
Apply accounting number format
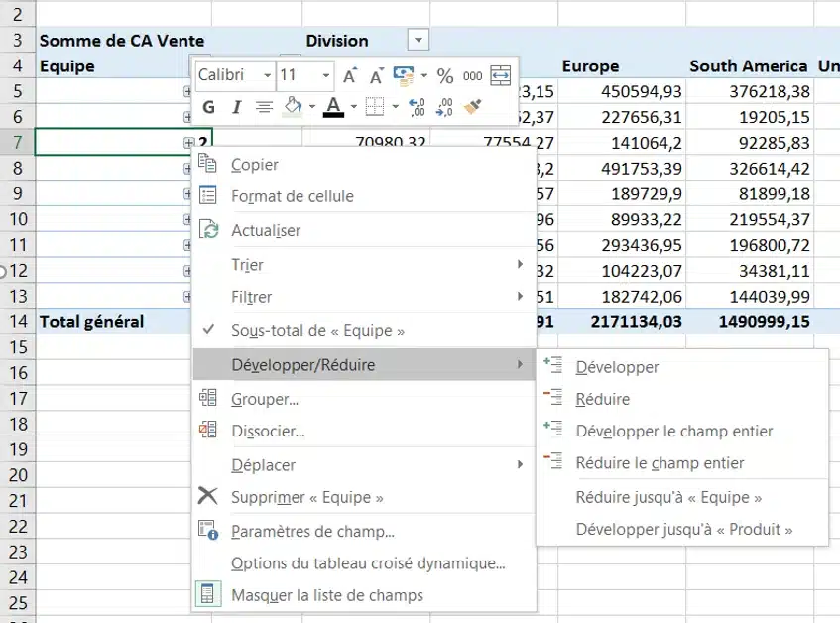(x=404, y=76)
